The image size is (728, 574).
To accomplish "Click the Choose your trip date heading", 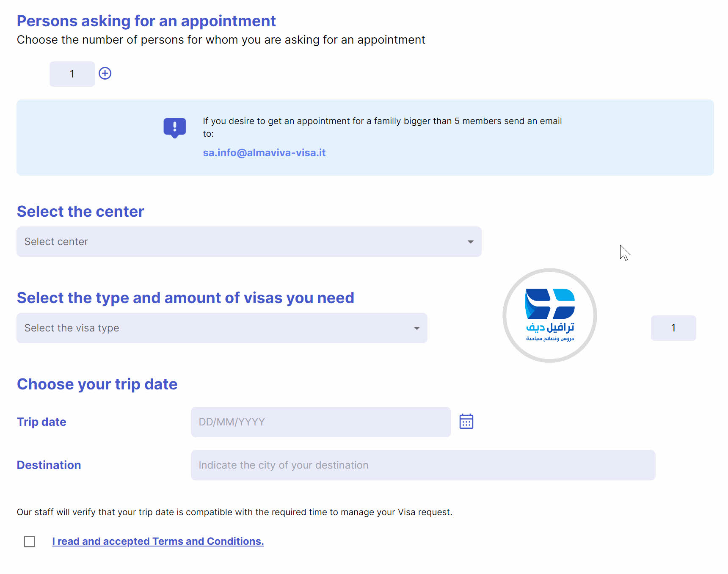I will pos(97,384).
